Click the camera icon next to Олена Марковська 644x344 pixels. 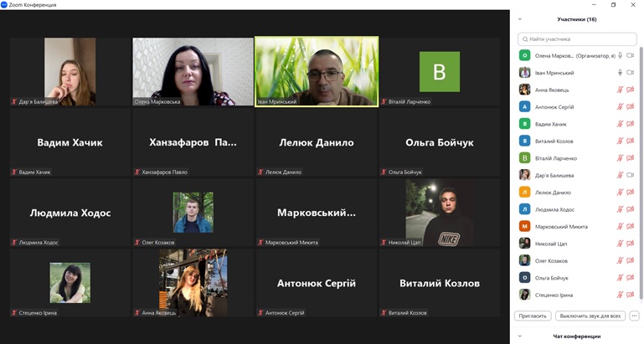(x=631, y=55)
